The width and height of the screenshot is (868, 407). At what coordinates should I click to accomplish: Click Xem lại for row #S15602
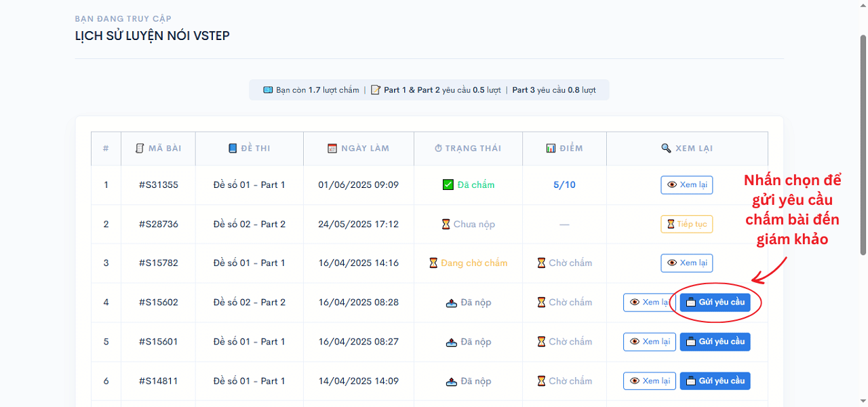point(649,303)
